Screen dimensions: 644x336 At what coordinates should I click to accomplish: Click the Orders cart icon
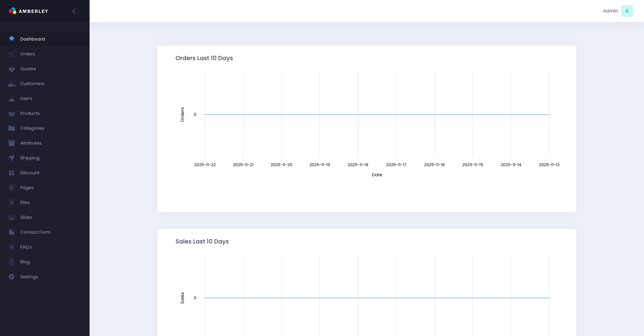tap(11, 54)
